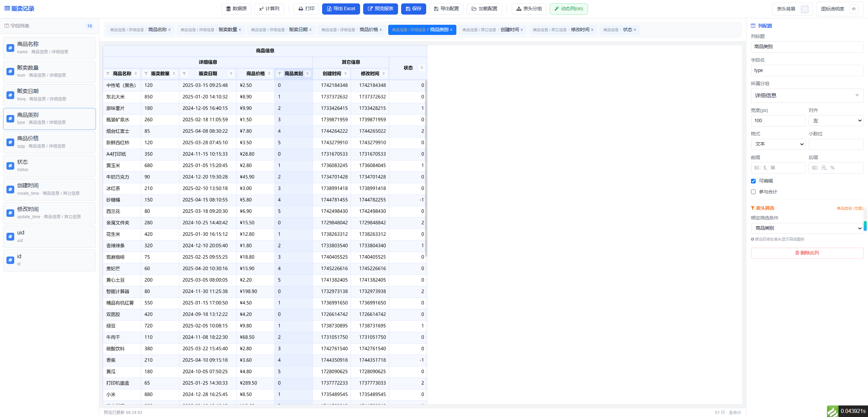Open the 所属分组 dropdown

(807, 96)
